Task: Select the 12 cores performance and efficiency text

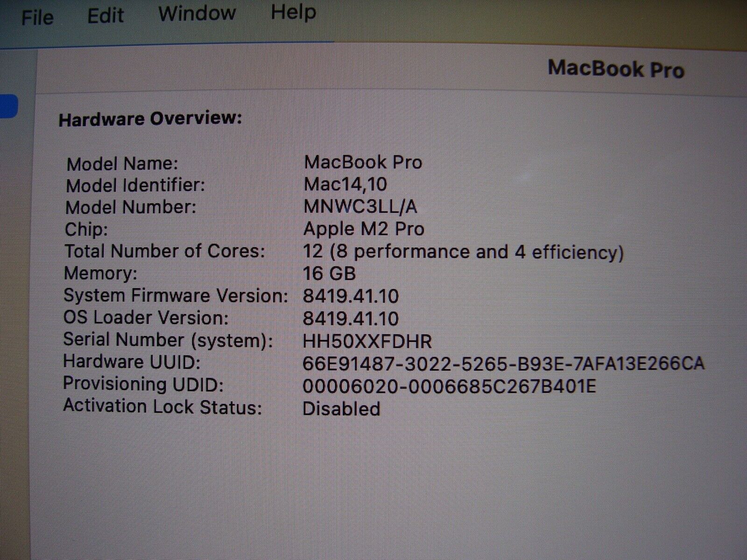Action: [x=463, y=252]
